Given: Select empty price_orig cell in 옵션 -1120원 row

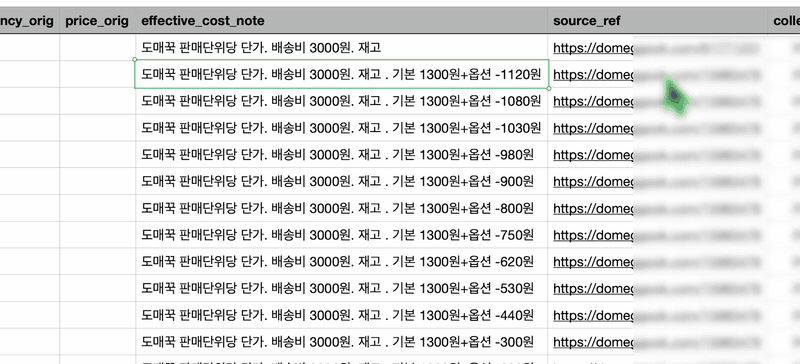Looking at the screenshot, I should 97,74.
